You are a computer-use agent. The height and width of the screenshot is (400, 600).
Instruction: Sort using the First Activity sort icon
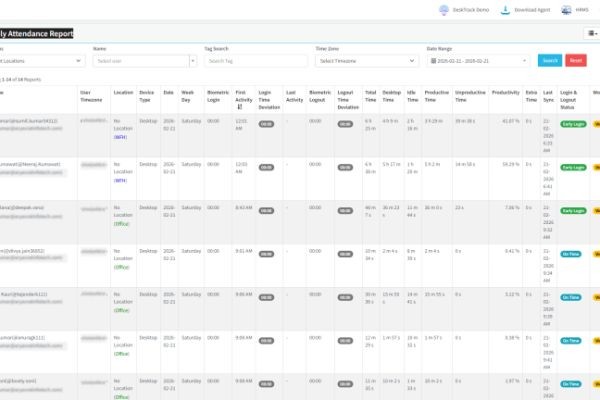click(x=240, y=107)
